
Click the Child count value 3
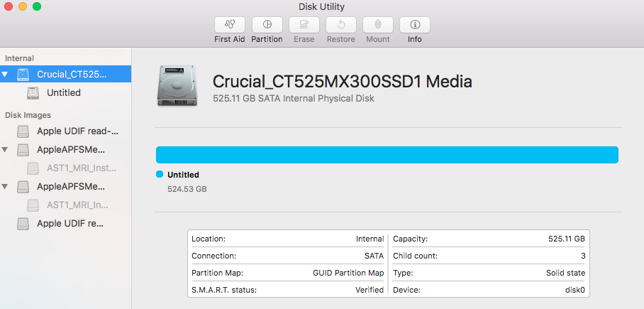[x=583, y=256]
